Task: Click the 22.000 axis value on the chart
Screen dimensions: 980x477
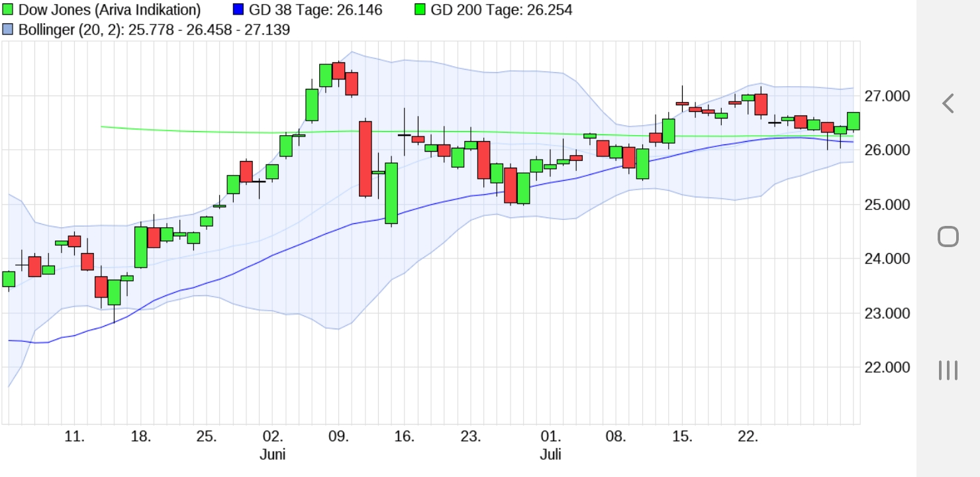Action: (x=889, y=368)
